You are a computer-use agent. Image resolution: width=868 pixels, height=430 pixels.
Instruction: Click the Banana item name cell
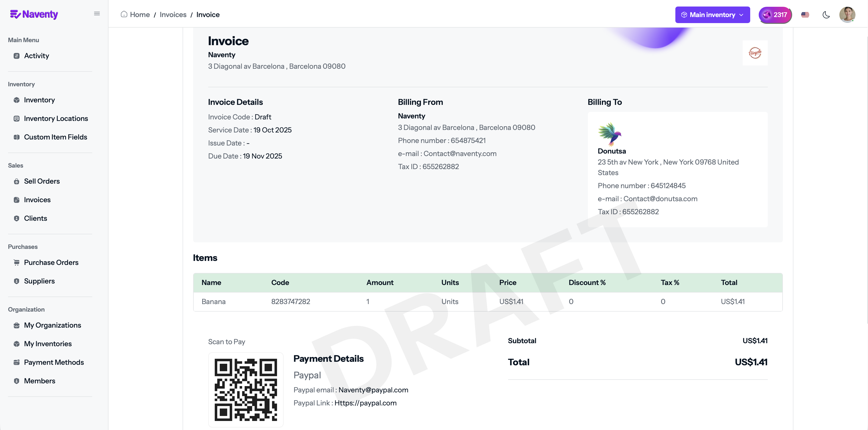(214, 302)
